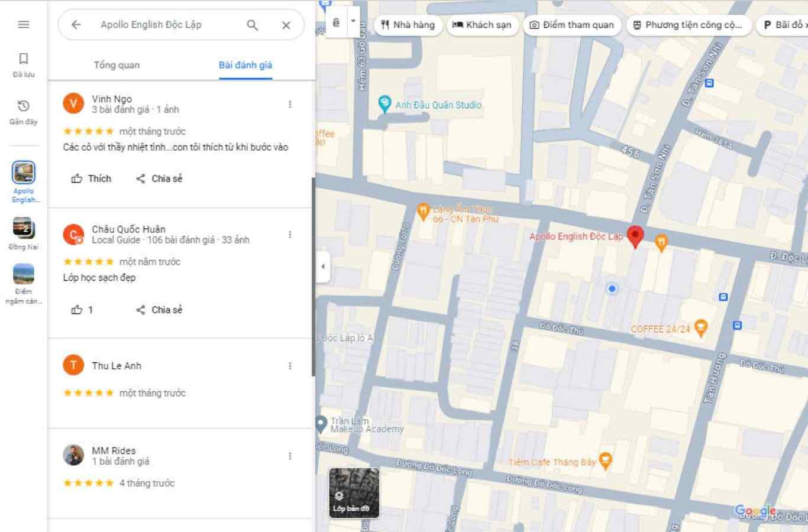Open more options for Vinh Ngo review

click(x=290, y=104)
